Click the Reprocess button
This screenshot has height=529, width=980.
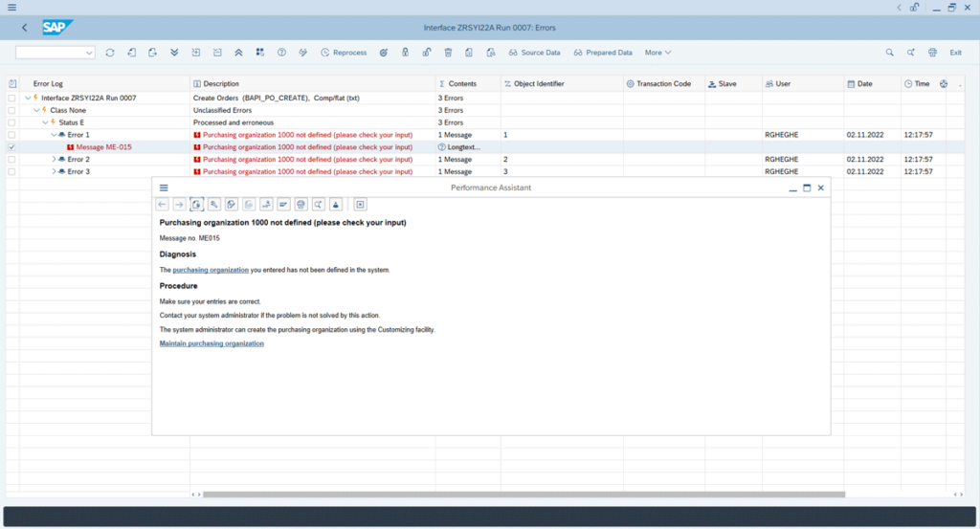click(344, 53)
